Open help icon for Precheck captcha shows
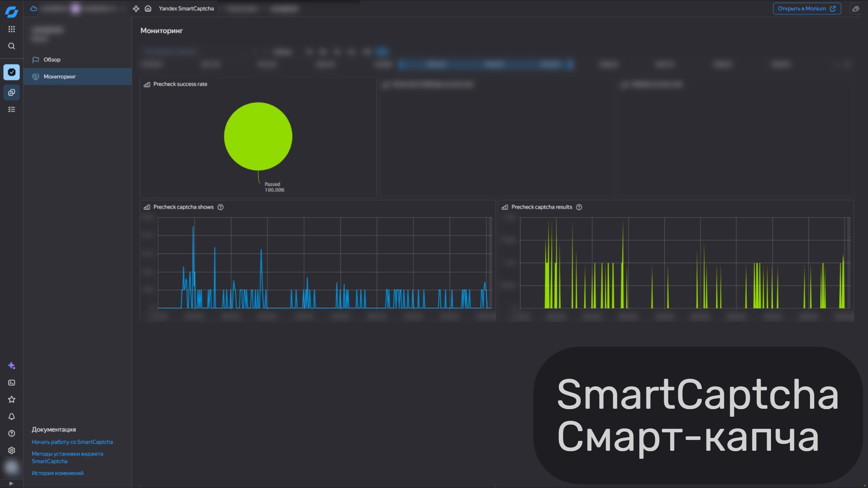 [x=220, y=207]
